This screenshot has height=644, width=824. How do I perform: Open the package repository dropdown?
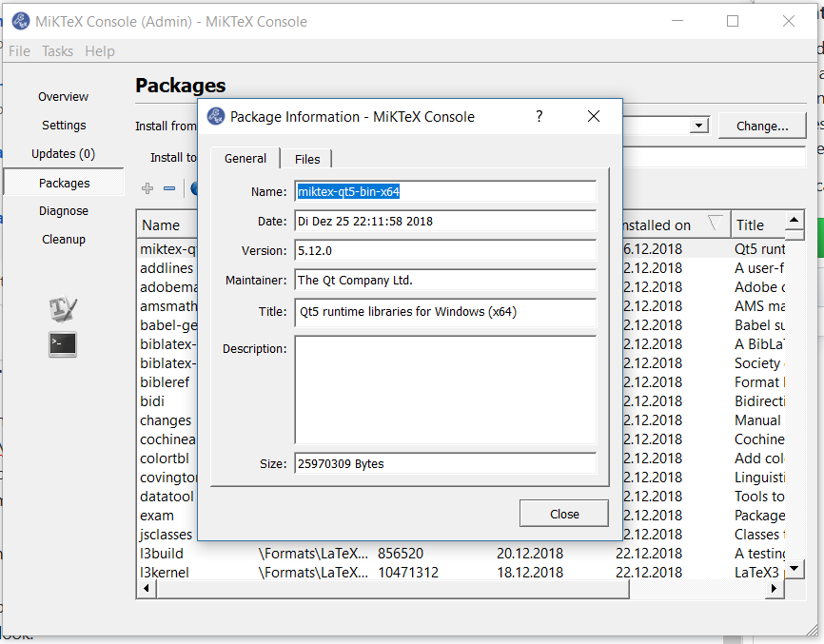pyautogui.click(x=698, y=125)
